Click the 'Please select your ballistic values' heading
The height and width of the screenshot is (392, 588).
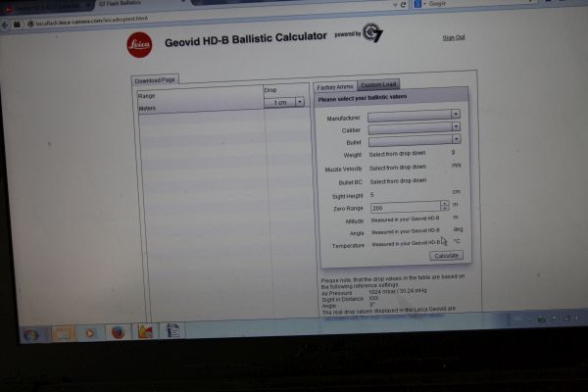363,98
